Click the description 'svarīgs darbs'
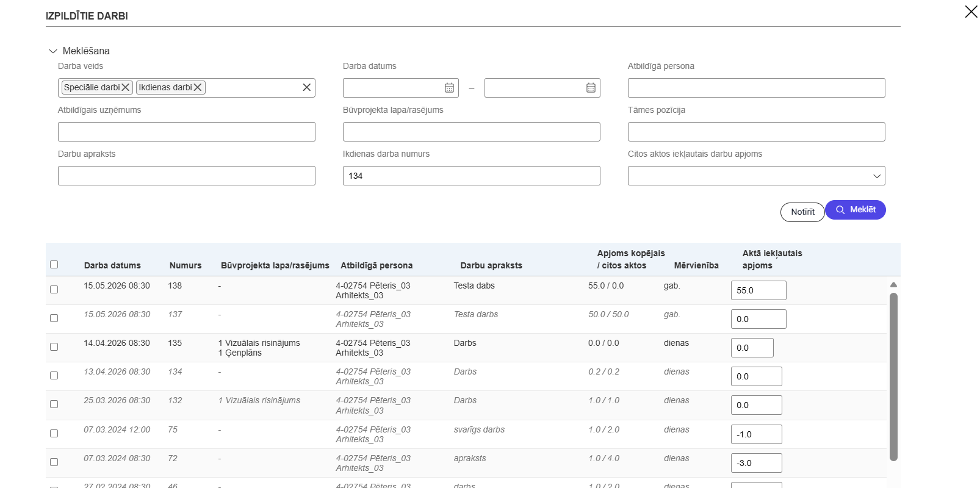Screen dimensions: 980x488 (x=479, y=429)
